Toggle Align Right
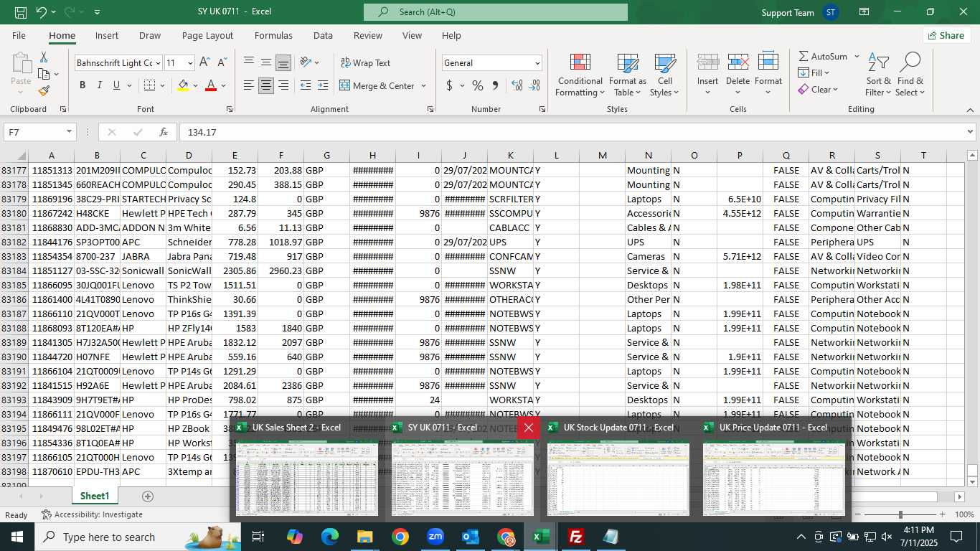This screenshot has height=551, width=980. coord(283,85)
